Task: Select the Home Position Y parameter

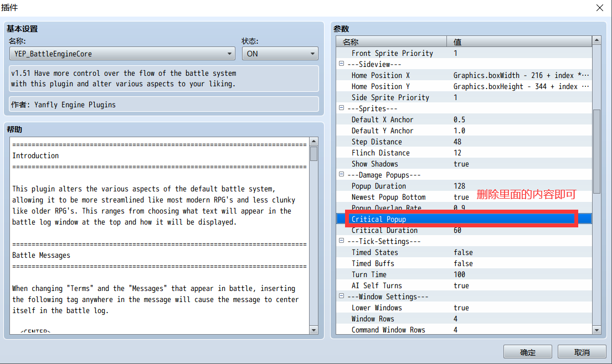Action: 464,86
